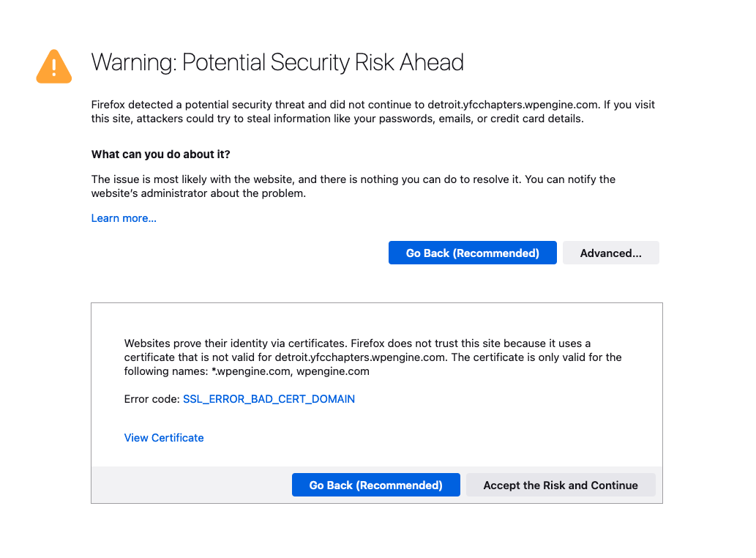Click the *.wpengine.com certificate name text
The image size is (756, 558).
(251, 371)
